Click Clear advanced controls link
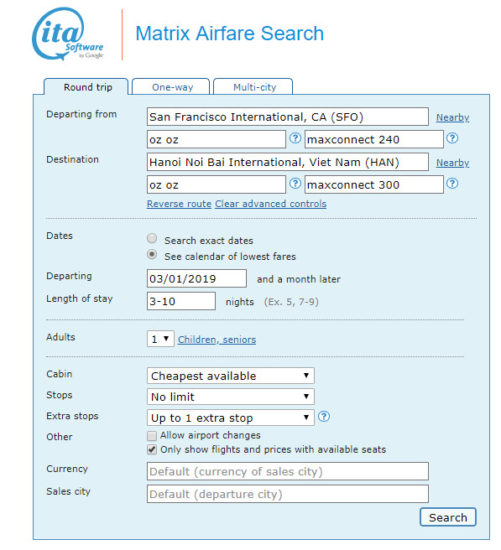The image size is (501, 550). pos(270,204)
